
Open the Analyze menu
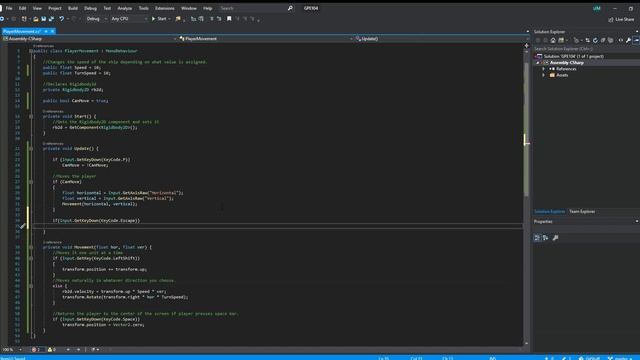pyautogui.click(x=124, y=8)
